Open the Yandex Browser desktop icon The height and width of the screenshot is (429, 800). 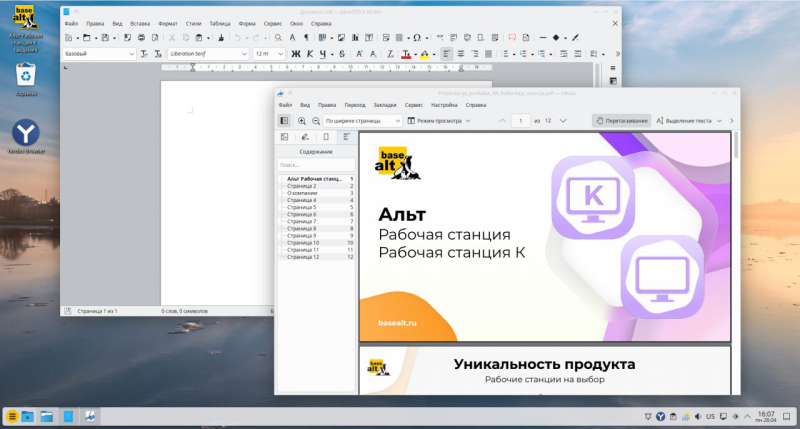point(25,133)
